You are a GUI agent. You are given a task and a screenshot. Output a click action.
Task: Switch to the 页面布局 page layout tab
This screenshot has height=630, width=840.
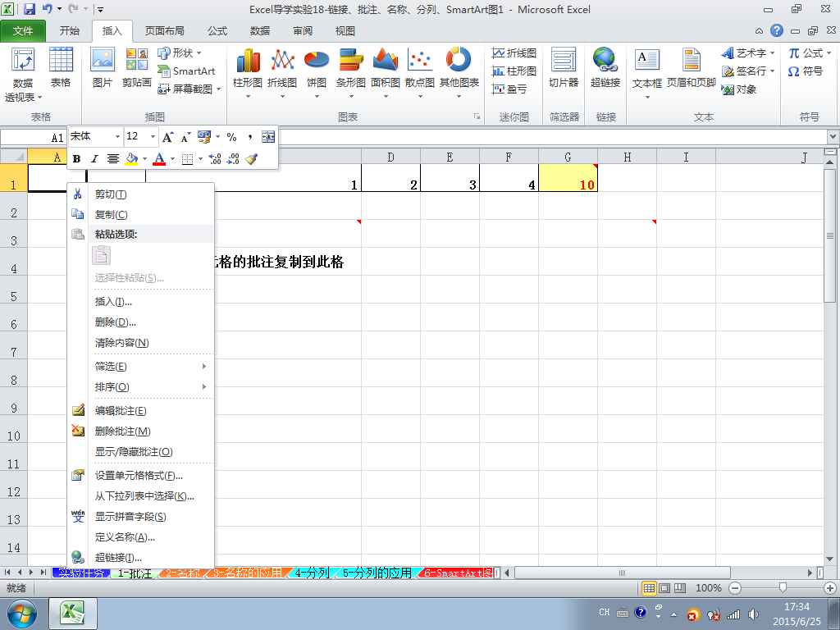click(164, 31)
